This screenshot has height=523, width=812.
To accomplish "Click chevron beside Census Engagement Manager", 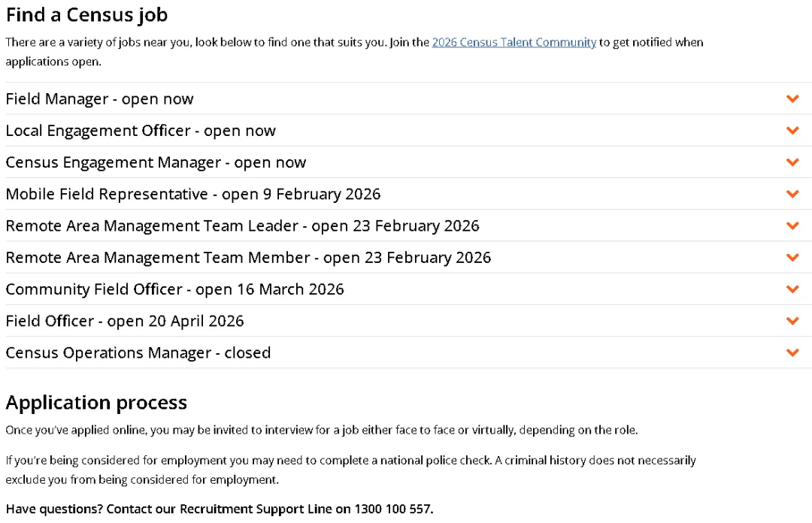I will point(792,162).
